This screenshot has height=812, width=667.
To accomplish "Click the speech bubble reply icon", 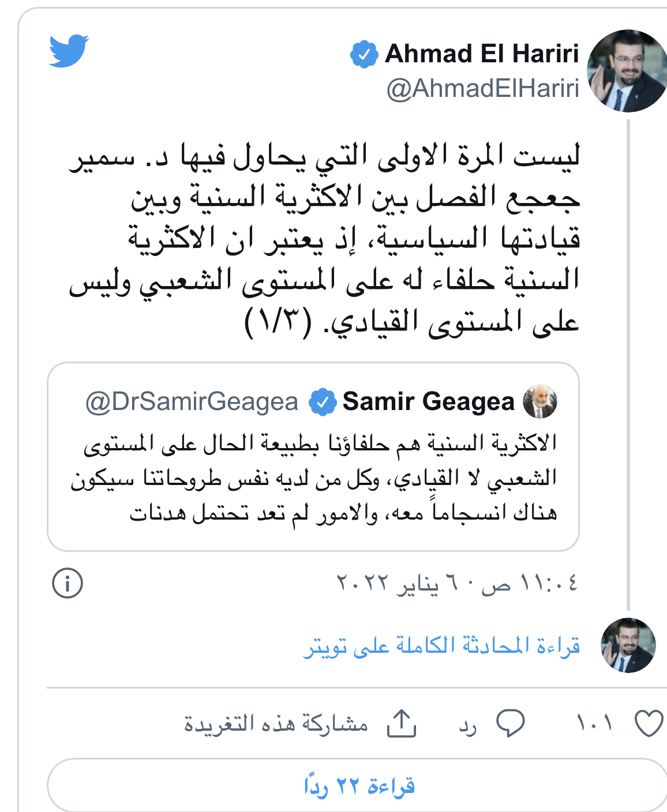I will tap(511, 723).
